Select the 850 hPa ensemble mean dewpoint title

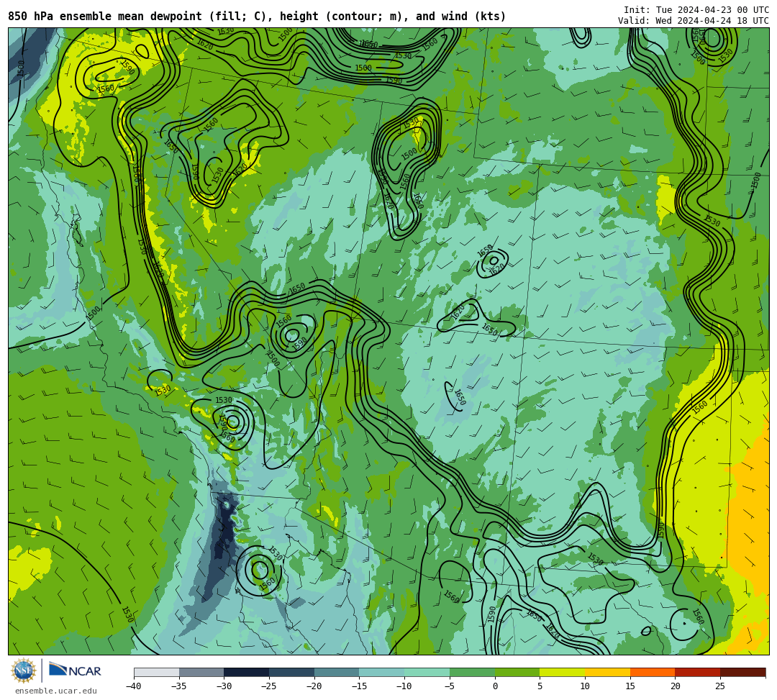point(257,17)
